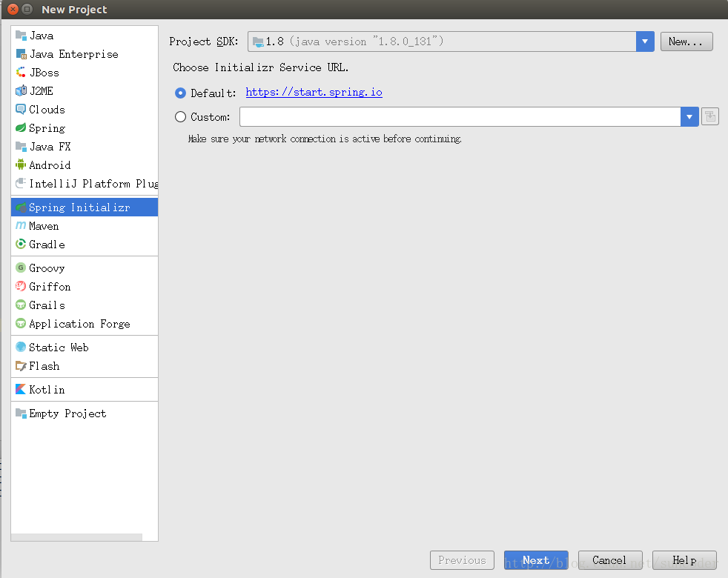Click the IntelliJ Platform Plugin icon
The image size is (728, 578).
[x=21, y=183]
